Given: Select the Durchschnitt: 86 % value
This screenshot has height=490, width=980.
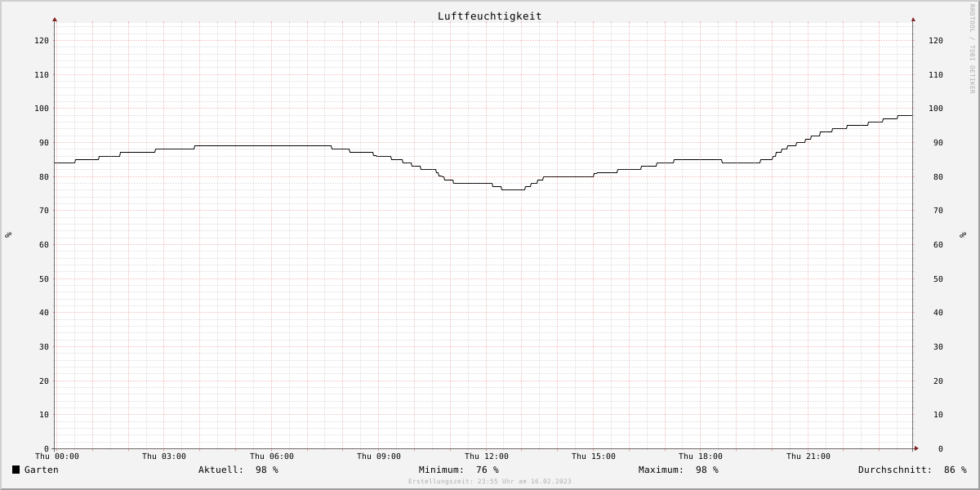Looking at the screenshot, I should click(x=912, y=470).
